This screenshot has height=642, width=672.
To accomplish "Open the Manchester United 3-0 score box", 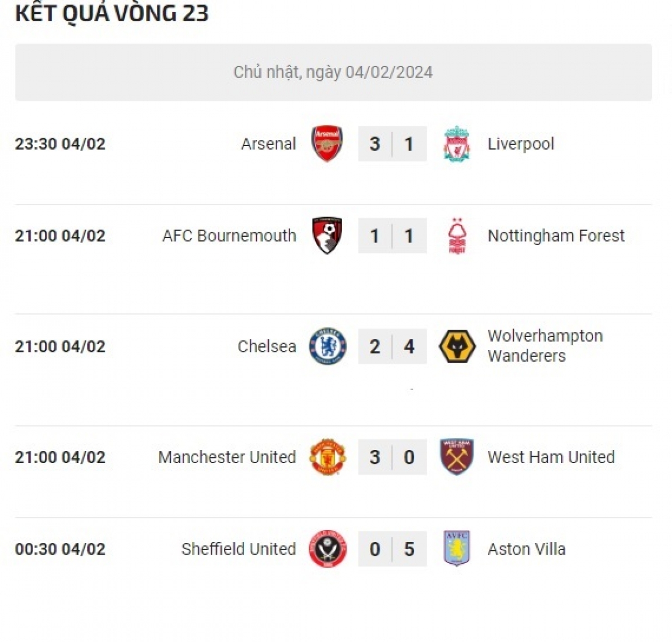I will pyautogui.click(x=392, y=457).
